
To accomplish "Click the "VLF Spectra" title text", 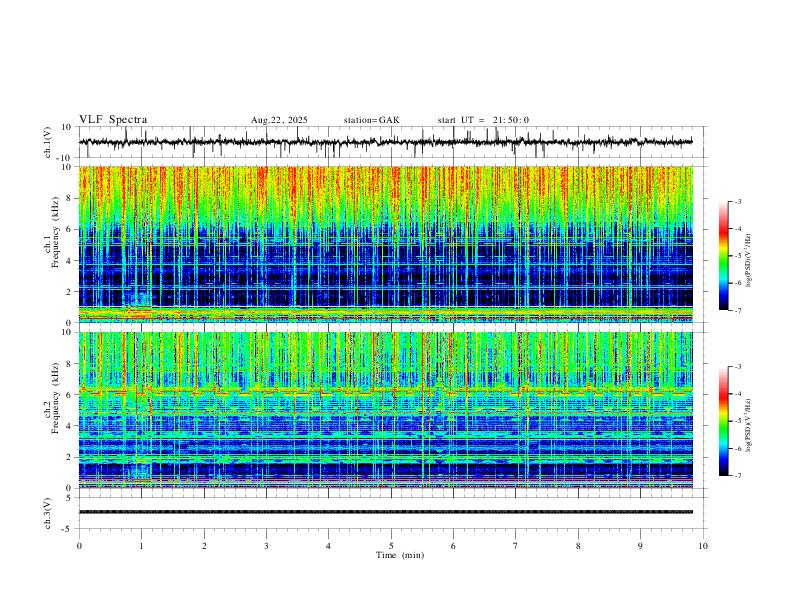I will coord(113,120).
